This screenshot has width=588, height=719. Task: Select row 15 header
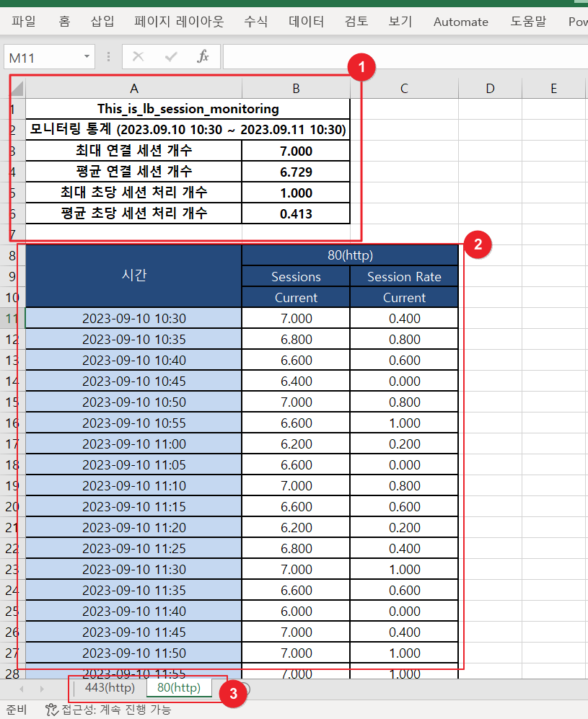click(x=12, y=402)
